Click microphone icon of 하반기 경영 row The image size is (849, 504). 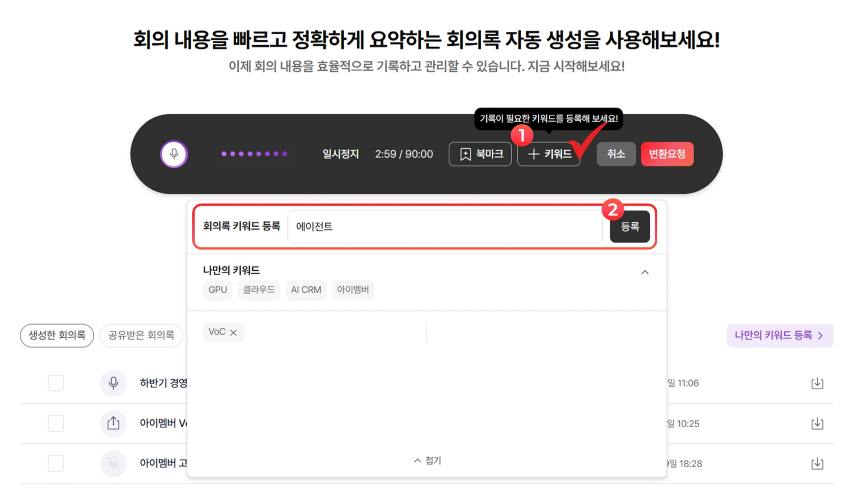pyautogui.click(x=113, y=383)
